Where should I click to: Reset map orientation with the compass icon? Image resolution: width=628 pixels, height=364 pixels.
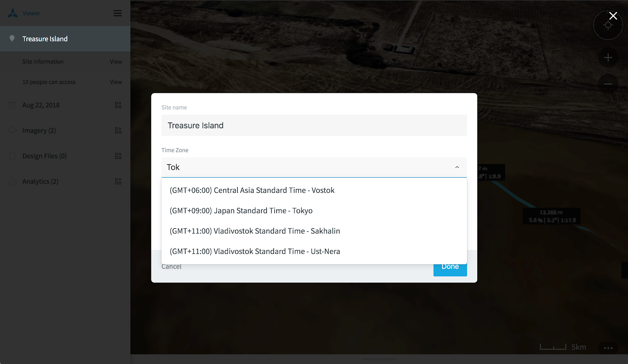[608, 25]
